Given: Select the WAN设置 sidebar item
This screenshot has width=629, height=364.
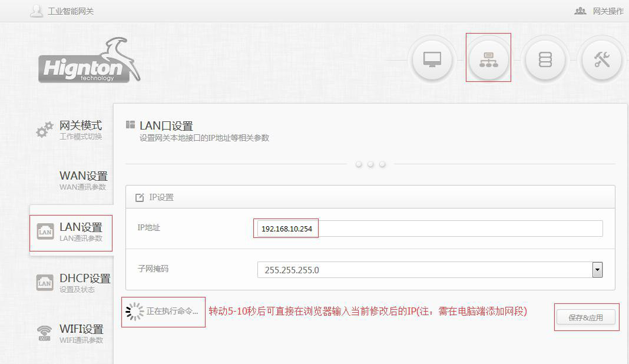Looking at the screenshot, I should [83, 180].
